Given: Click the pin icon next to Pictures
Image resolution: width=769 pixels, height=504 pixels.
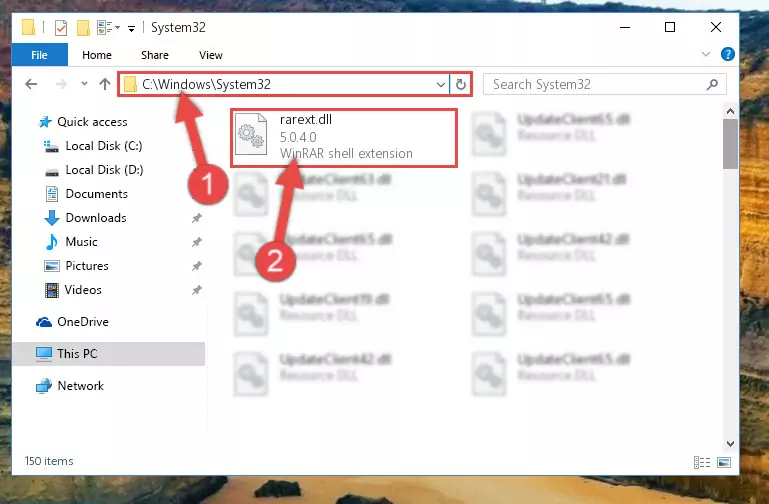Looking at the screenshot, I should click(197, 266).
